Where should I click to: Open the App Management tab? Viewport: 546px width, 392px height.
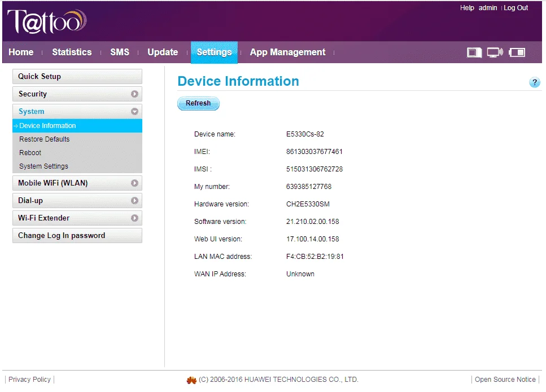tap(287, 52)
